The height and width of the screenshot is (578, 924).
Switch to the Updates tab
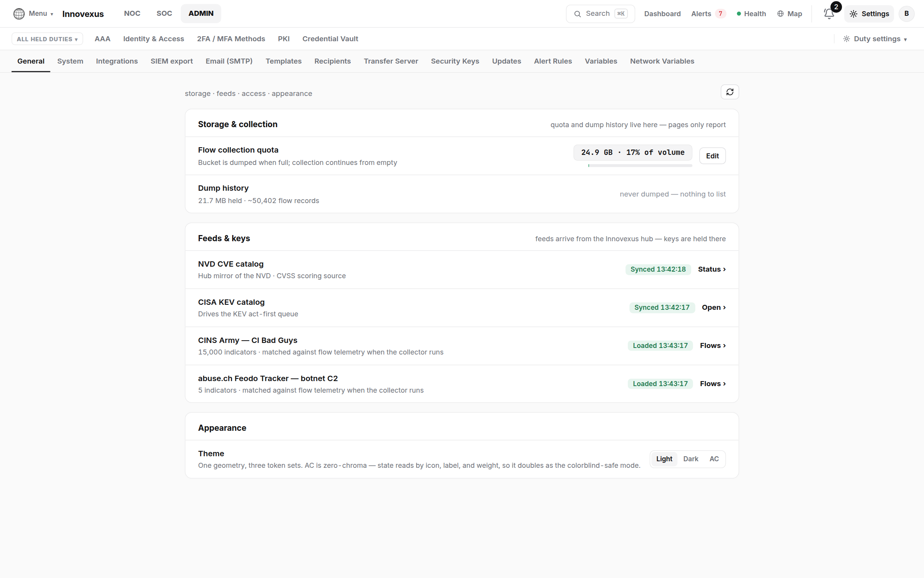click(x=507, y=61)
